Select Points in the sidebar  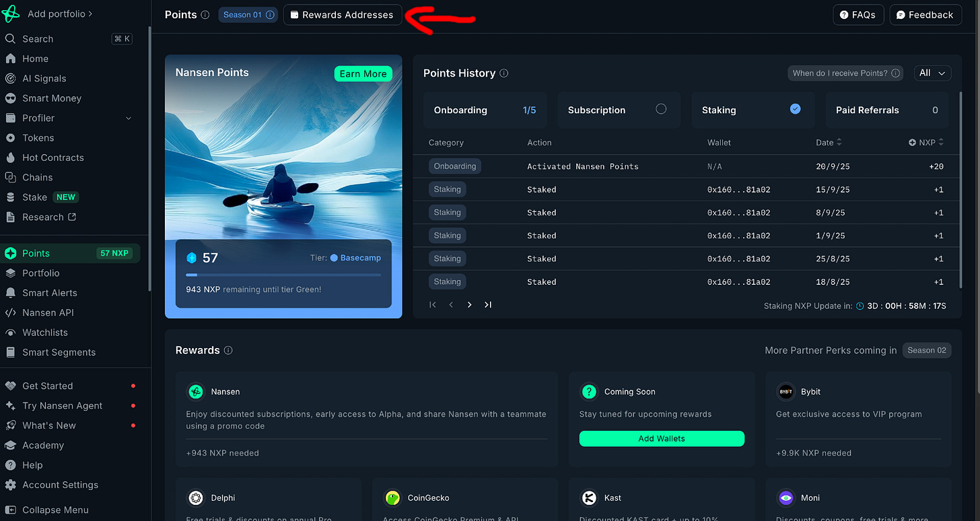(70, 253)
